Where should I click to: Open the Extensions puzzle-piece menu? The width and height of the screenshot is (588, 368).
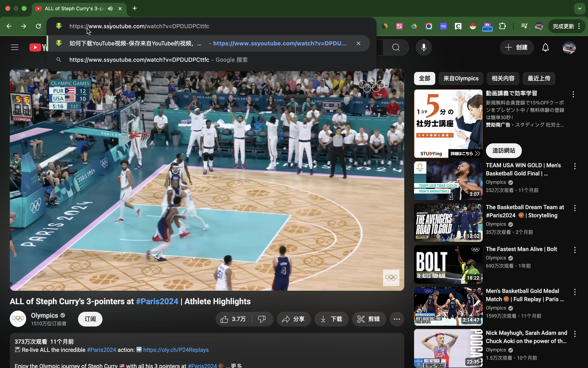pyautogui.click(x=502, y=26)
